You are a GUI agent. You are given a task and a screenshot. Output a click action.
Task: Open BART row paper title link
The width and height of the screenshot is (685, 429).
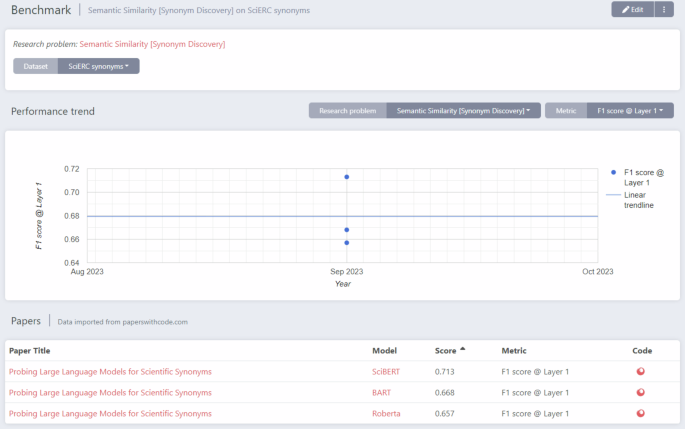(x=110, y=393)
